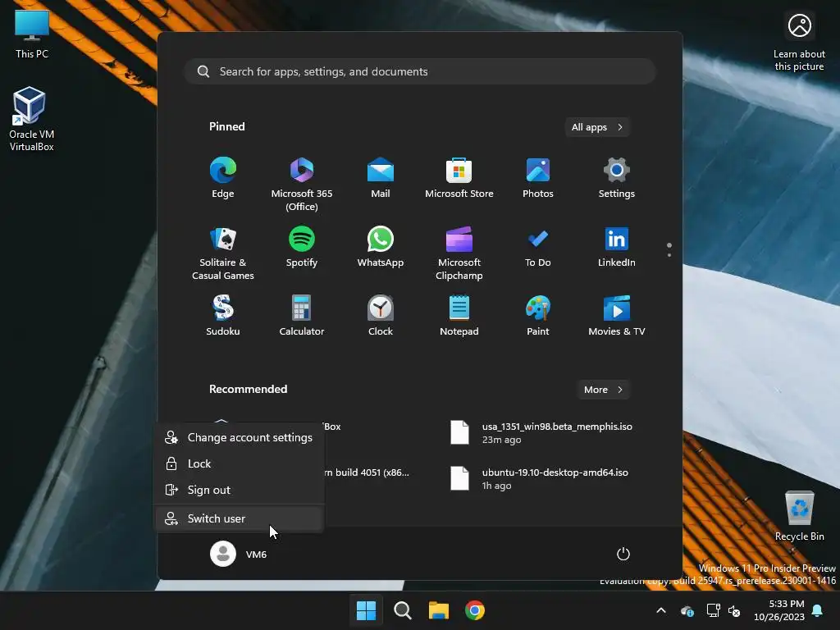
Task: Open the Clock app
Action: (381, 316)
